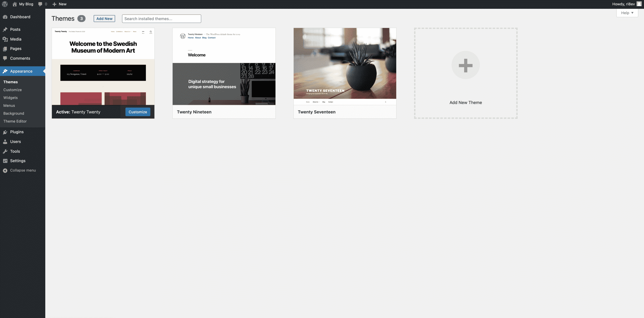644x318 pixels.
Task: Open the Themes submenu item
Action: (11, 82)
